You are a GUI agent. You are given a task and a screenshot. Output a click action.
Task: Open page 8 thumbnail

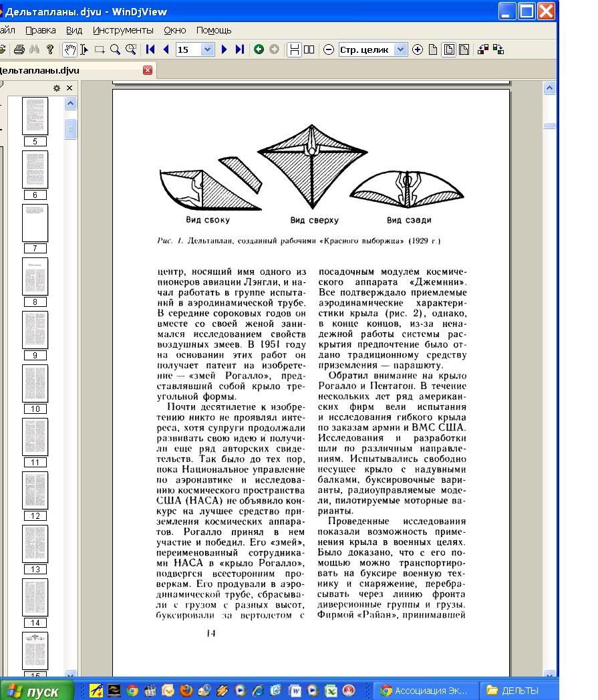point(35,277)
